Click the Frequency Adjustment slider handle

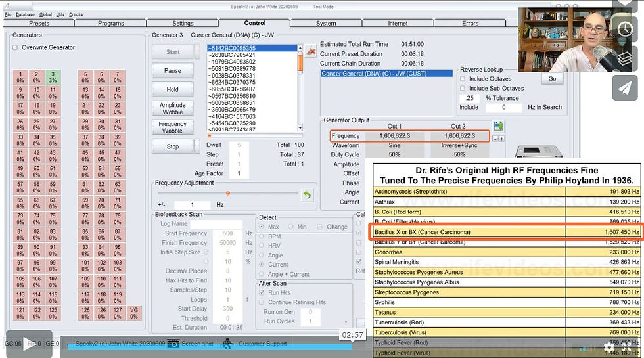(227, 193)
